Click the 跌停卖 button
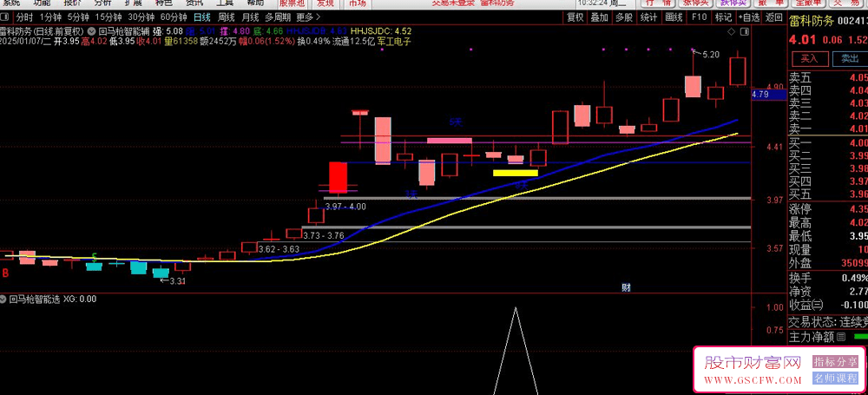The image size is (868, 395). 733,3
